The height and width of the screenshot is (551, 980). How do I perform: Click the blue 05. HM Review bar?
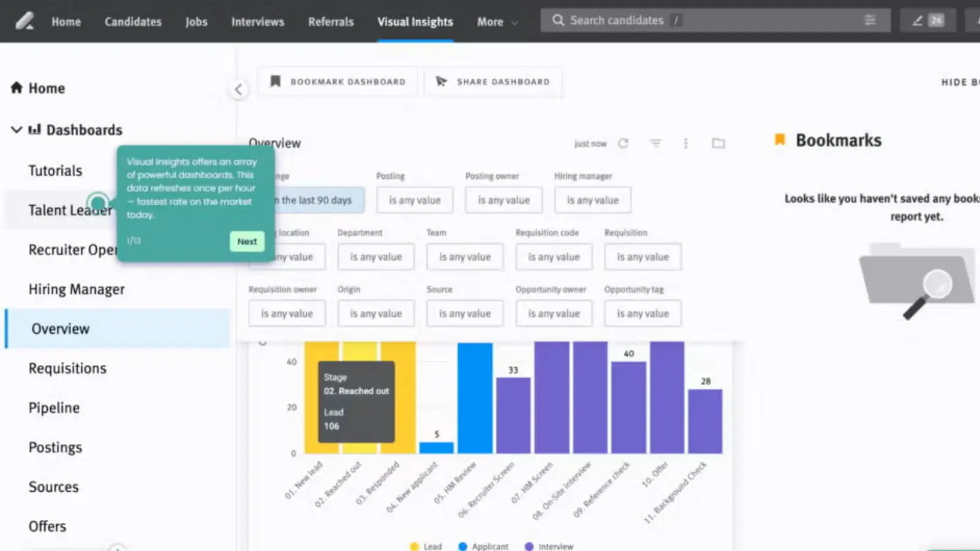click(x=475, y=398)
